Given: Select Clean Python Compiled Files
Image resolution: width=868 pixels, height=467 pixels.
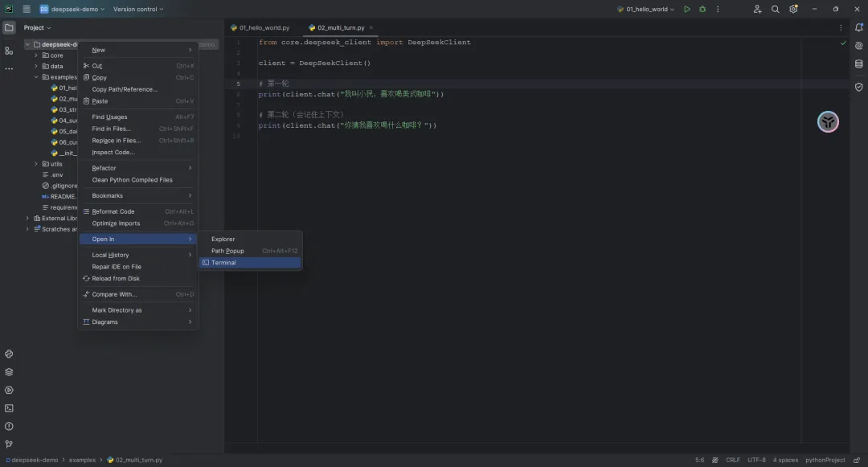Looking at the screenshot, I should coord(138,180).
